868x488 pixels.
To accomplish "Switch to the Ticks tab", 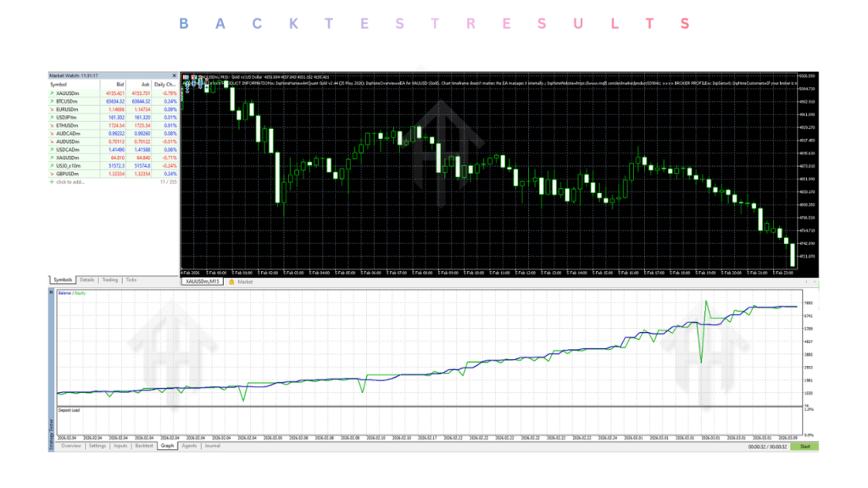I will (131, 280).
